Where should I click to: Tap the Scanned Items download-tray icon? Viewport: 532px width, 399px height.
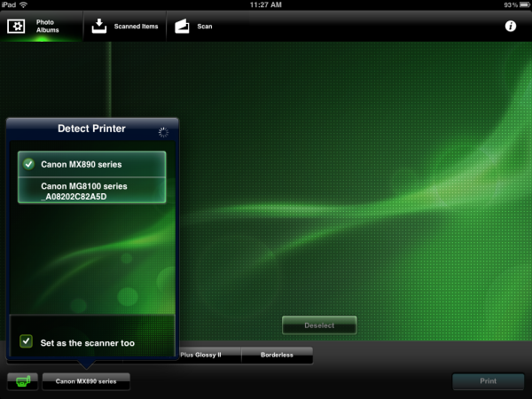(99, 26)
